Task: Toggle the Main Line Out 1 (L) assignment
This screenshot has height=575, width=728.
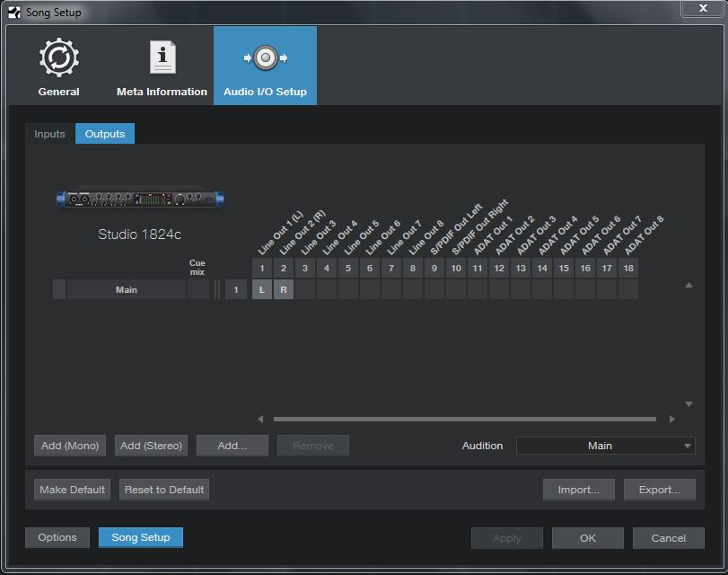Action: [x=262, y=289]
